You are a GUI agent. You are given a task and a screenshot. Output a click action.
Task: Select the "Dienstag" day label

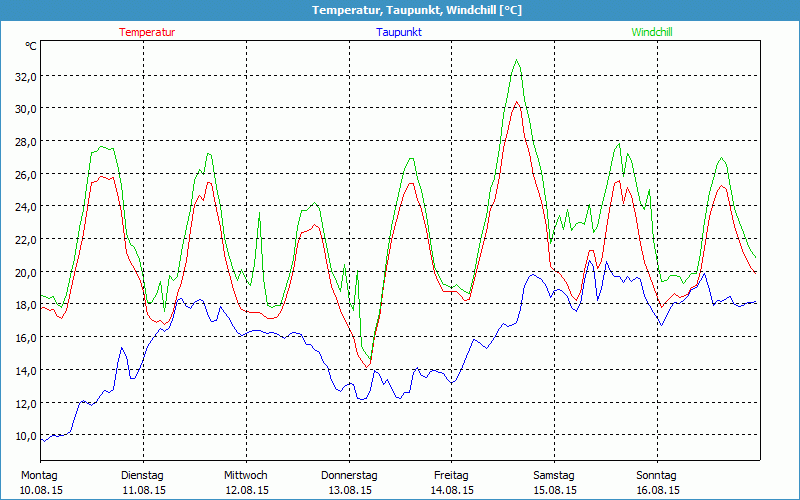pyautogui.click(x=142, y=475)
